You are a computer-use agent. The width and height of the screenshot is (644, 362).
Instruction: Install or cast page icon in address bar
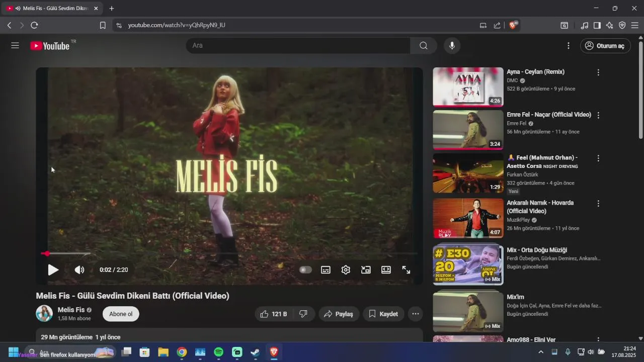point(483,25)
